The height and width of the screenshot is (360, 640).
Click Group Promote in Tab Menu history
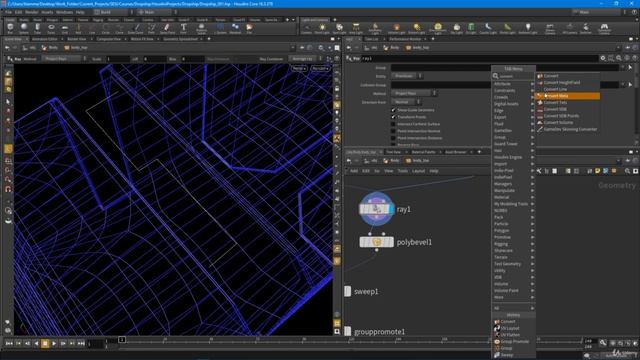[513, 342]
